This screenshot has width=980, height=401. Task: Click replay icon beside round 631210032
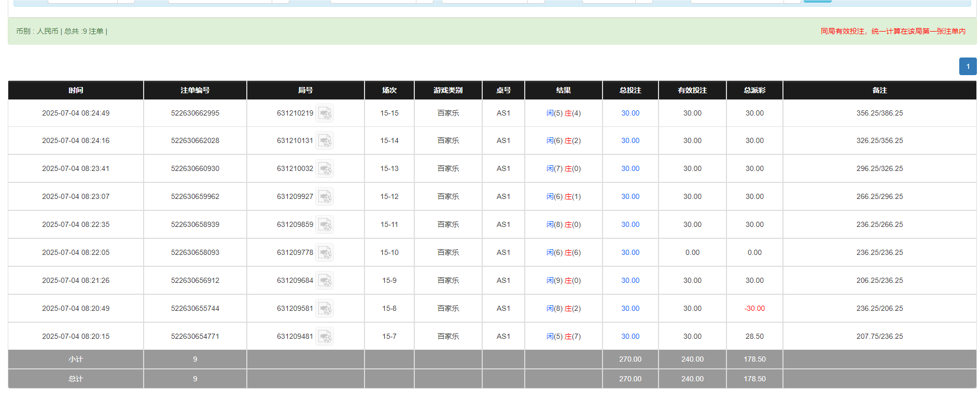pyautogui.click(x=325, y=169)
